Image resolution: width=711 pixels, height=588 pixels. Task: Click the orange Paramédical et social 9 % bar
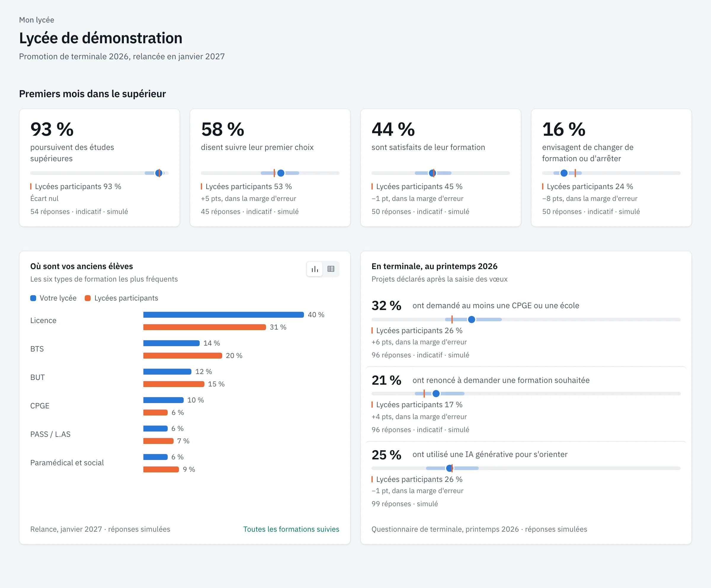point(161,469)
